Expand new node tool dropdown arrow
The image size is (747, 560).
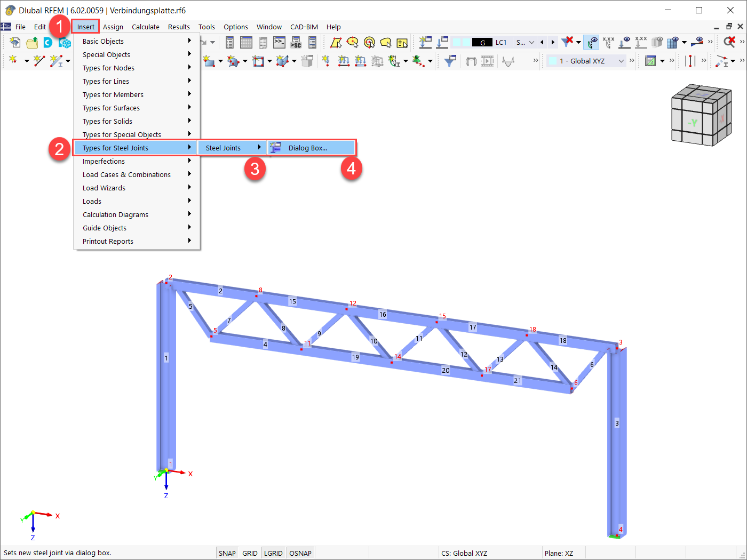26,61
